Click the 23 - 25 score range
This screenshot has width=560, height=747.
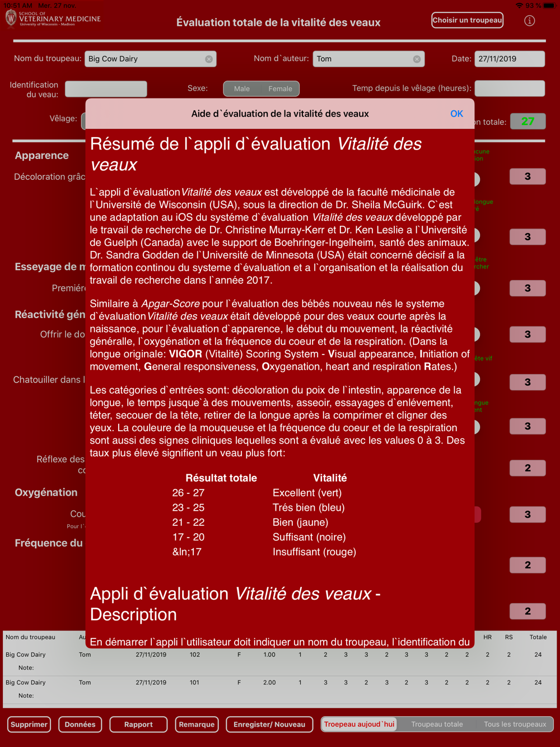click(x=188, y=507)
